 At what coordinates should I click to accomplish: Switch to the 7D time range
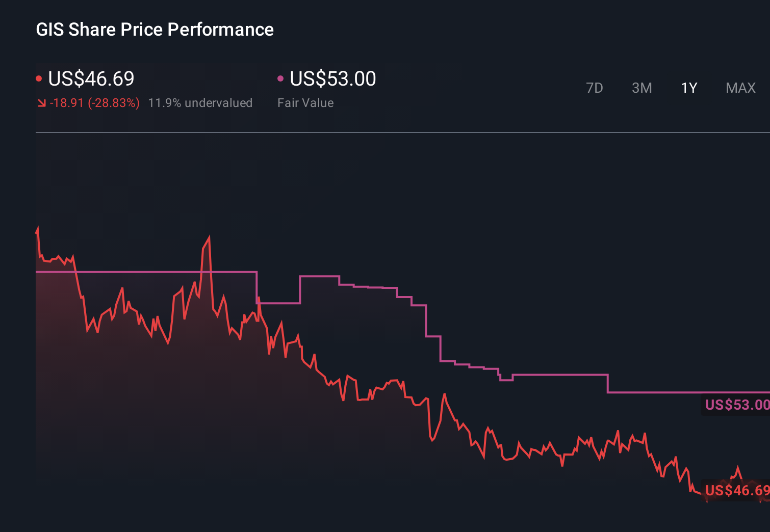[595, 88]
